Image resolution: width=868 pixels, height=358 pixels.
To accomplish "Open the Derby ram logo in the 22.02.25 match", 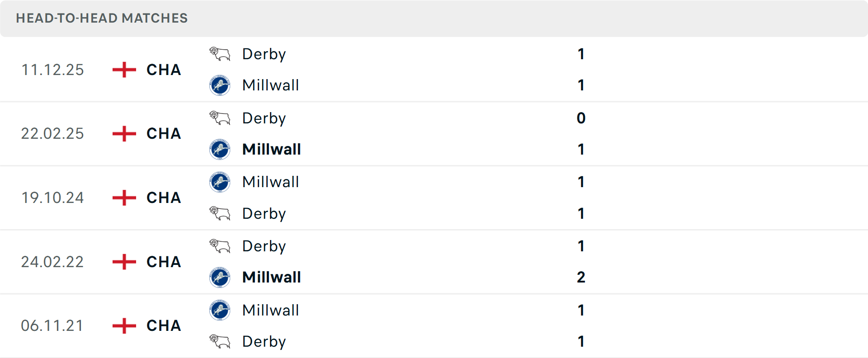I will (219, 118).
